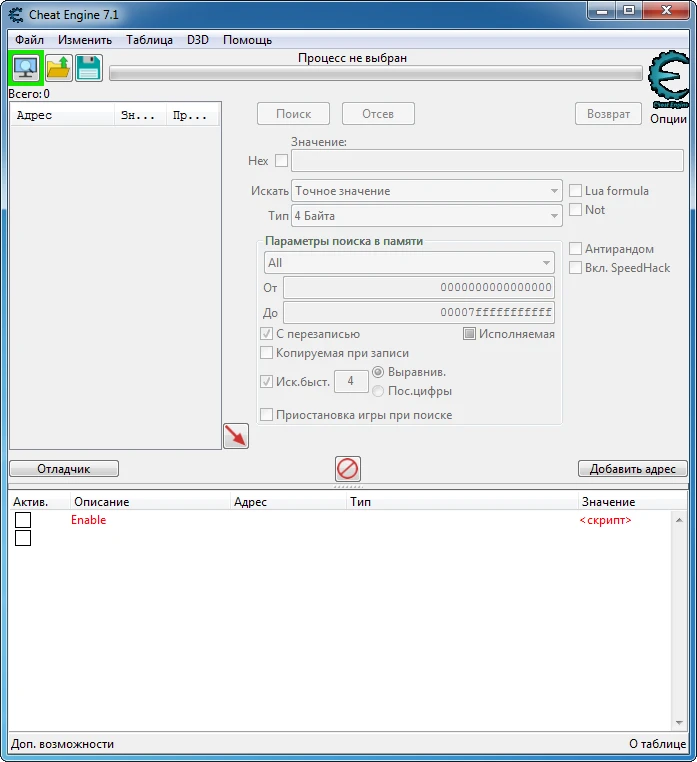This screenshot has width=697, height=762.
Task: Select the Enable entry description
Action: pos(88,520)
